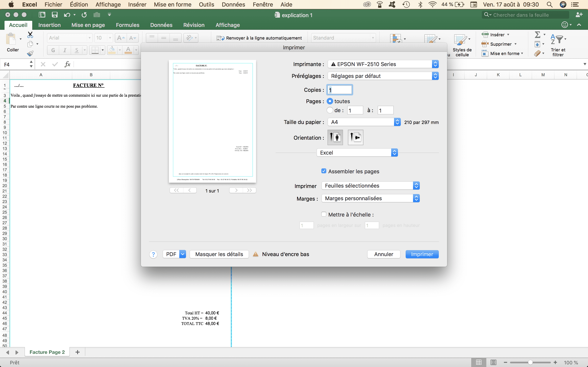Select landscape orientation icon
Viewport: 588px width, 367px height.
click(x=355, y=137)
